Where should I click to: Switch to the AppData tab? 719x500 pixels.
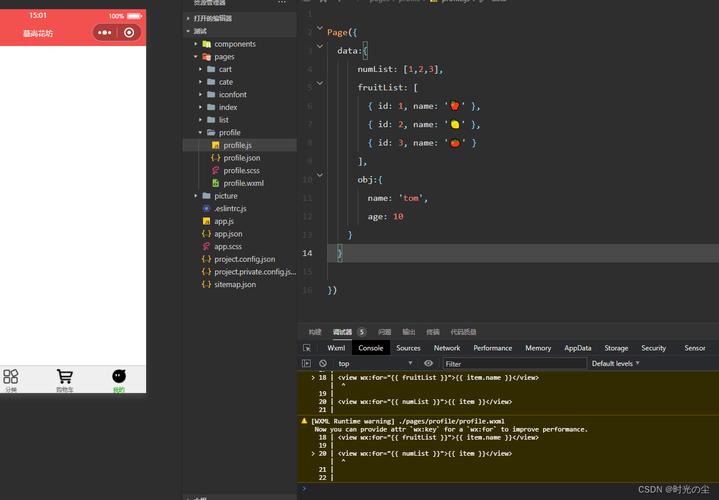click(577, 348)
